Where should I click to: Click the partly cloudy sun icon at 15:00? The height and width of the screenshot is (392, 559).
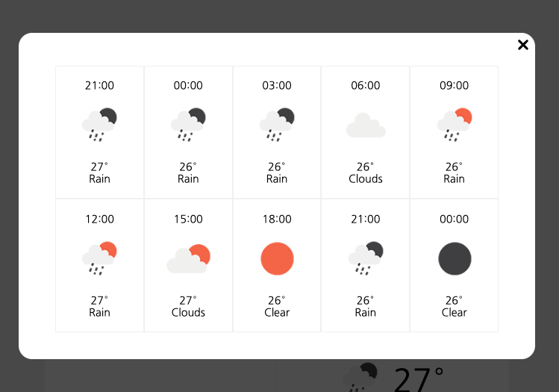(188, 259)
